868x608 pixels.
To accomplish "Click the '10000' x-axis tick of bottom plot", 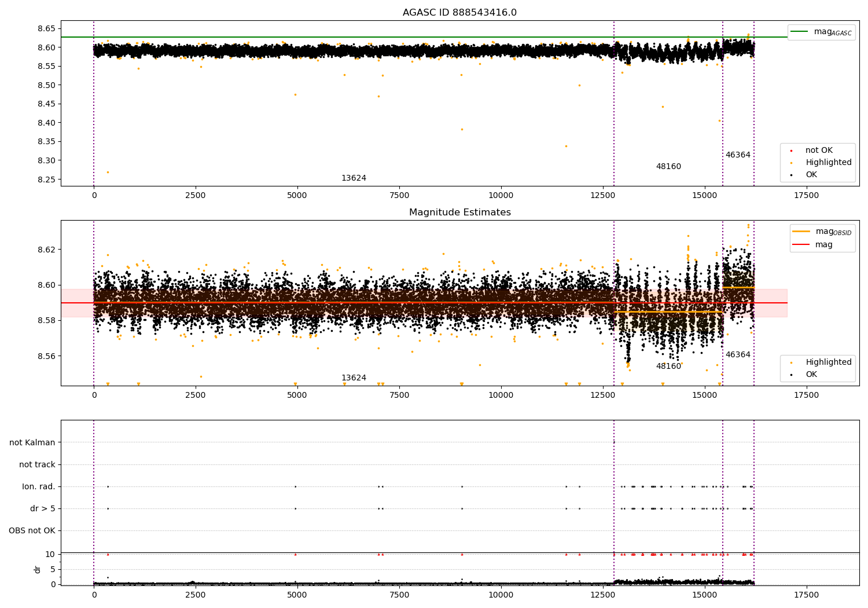I will click(x=501, y=595).
